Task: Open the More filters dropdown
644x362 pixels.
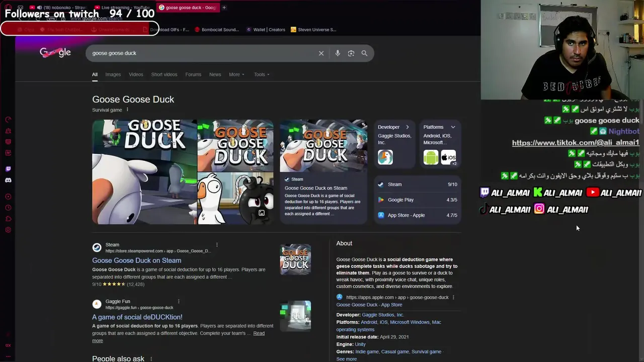Action: coord(236,74)
